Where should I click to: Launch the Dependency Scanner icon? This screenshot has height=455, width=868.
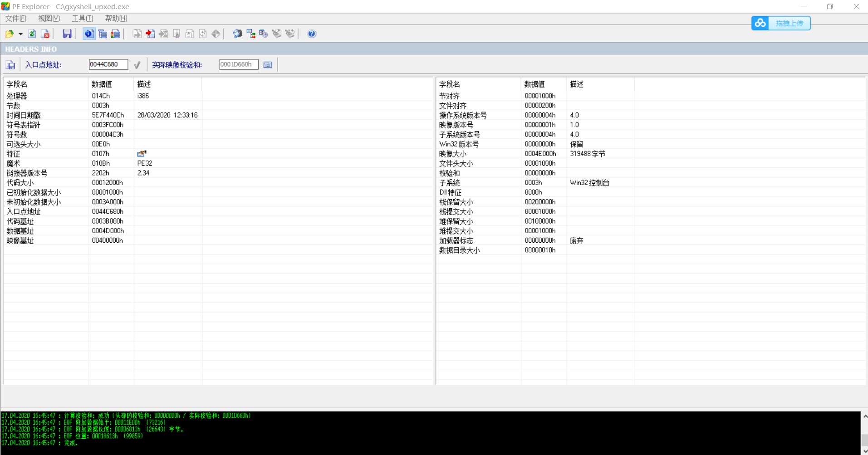coord(250,34)
